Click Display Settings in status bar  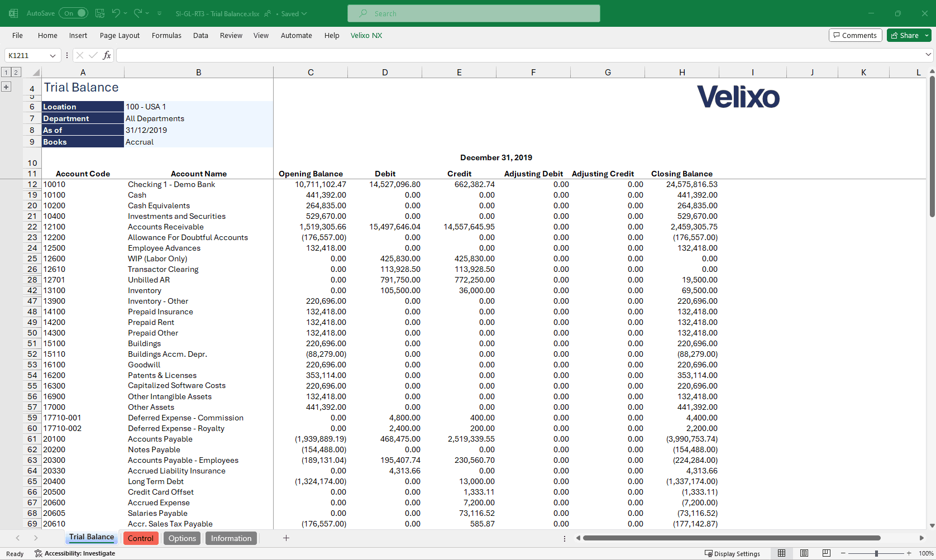point(733,553)
